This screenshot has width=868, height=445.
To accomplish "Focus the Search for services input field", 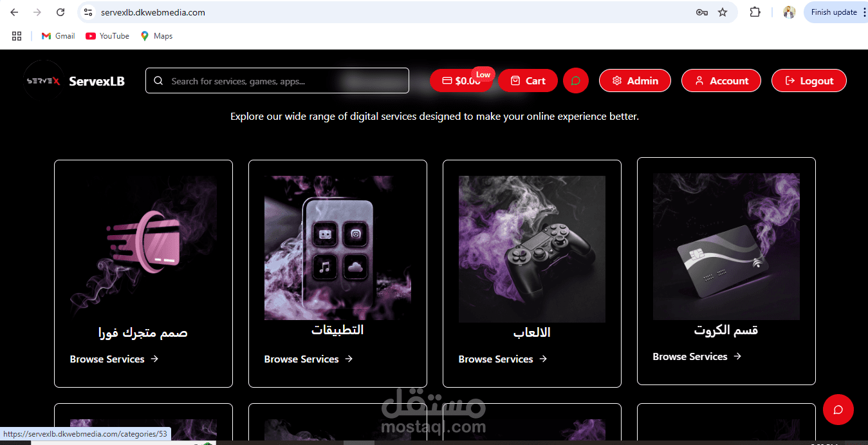I will 277,81.
